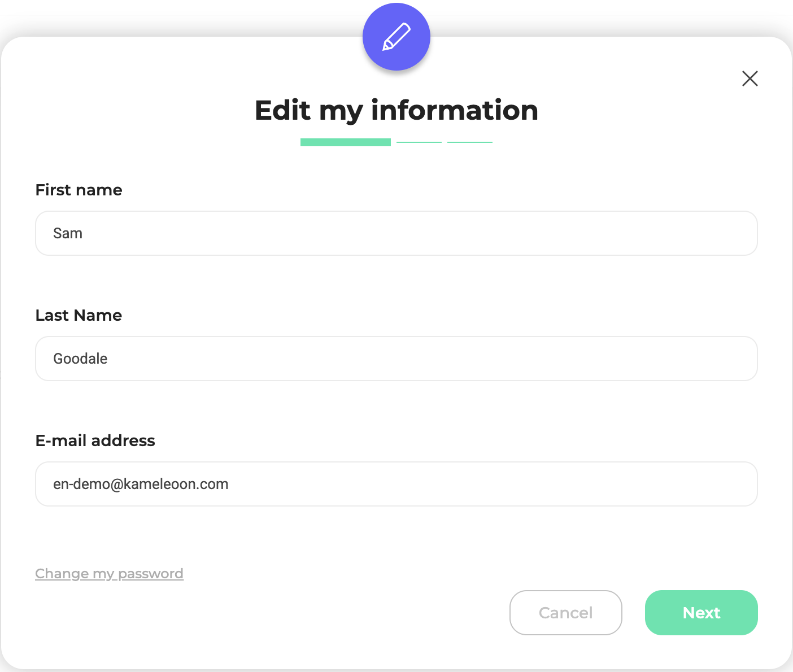Click the en-demo@kameleoon.com text value
This screenshot has width=793, height=672.
click(141, 484)
